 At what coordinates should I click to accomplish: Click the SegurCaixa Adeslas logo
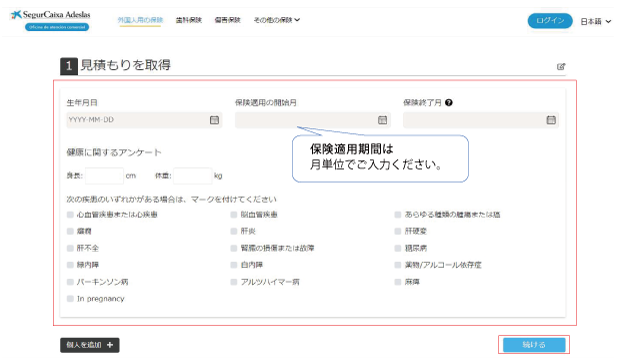[51, 15]
